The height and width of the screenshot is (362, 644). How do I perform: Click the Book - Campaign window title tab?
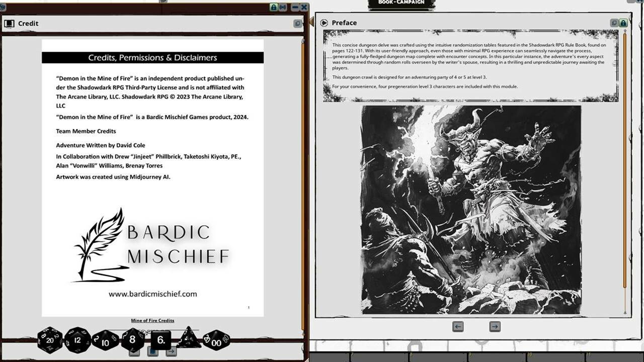click(x=401, y=4)
